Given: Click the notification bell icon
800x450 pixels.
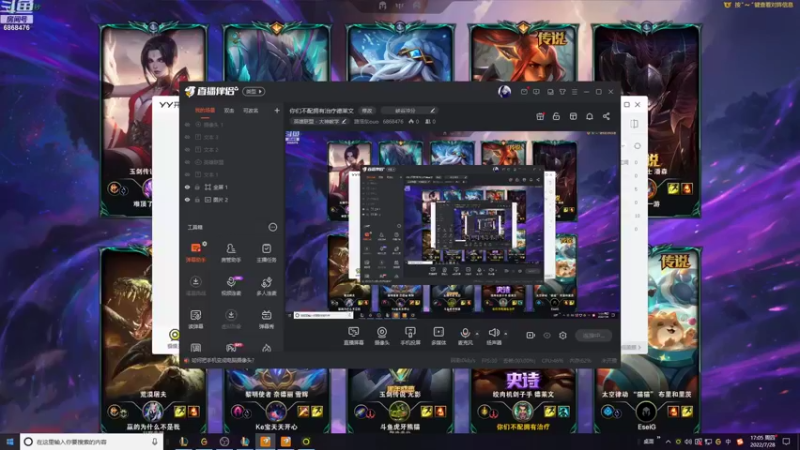Looking at the screenshot, I should click(x=589, y=116).
